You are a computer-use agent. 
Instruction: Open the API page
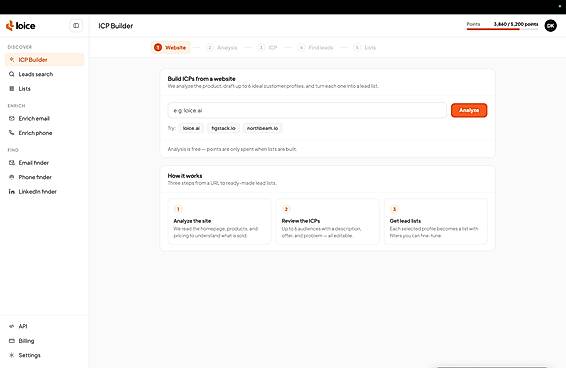point(44,326)
